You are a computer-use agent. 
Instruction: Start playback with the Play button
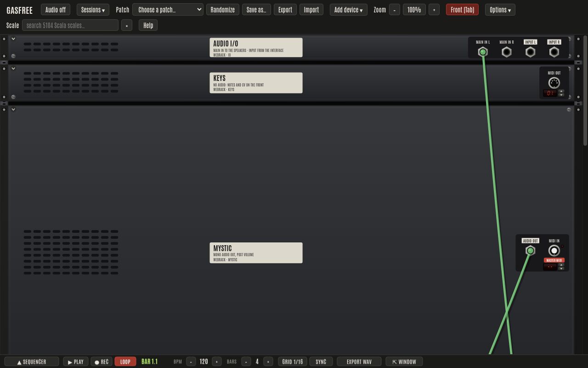[x=76, y=362]
